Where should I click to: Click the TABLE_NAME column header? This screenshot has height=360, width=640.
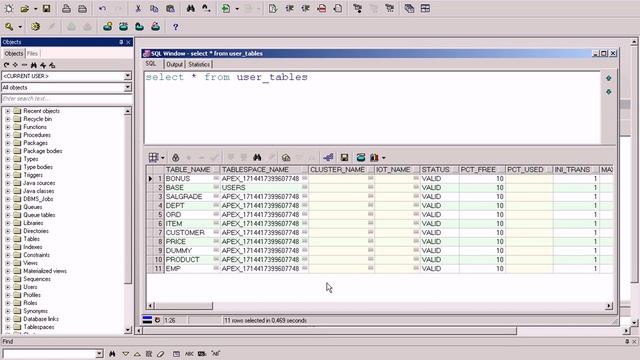[192, 170]
